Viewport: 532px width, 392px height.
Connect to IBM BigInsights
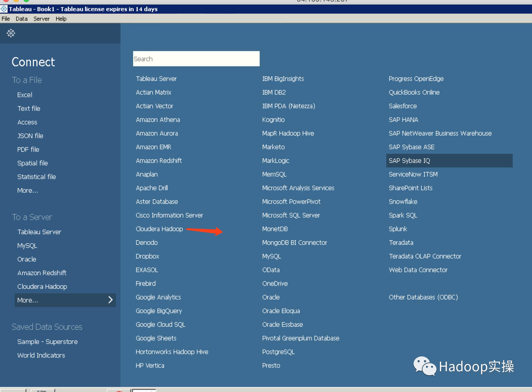coord(283,79)
